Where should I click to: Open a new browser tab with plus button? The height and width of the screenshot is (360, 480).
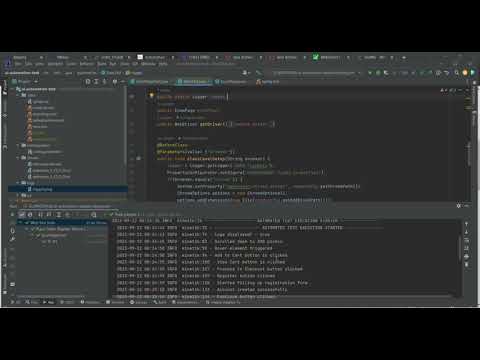point(404,57)
